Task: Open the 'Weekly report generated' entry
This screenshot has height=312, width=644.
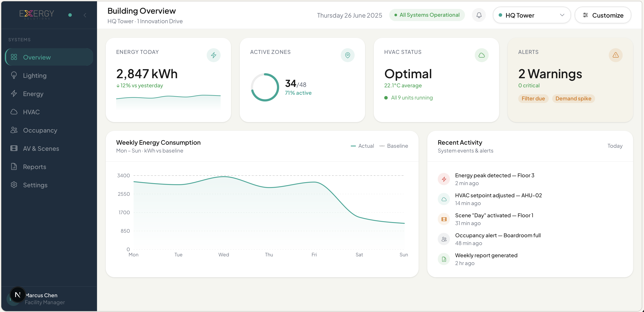Action: 530,259
